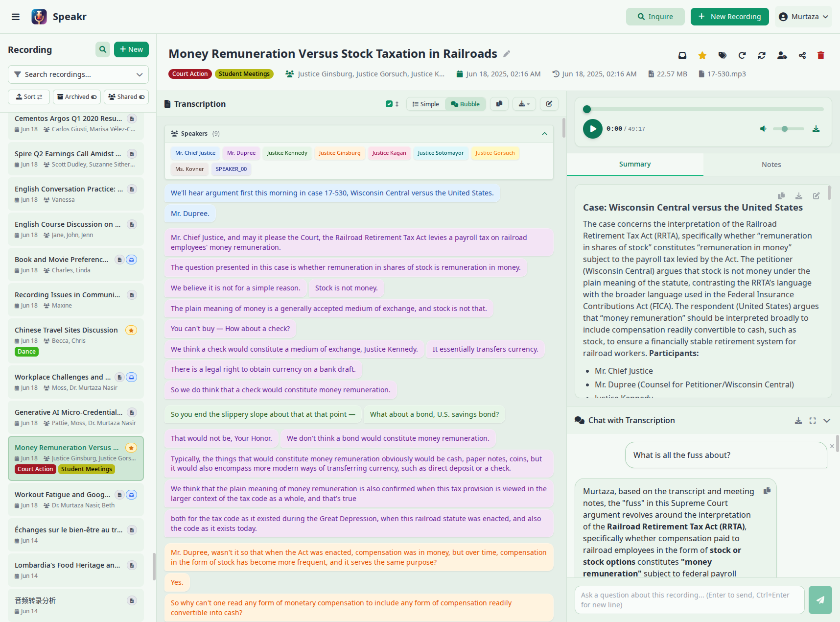Open the Sort options dropdown
The height and width of the screenshot is (622, 840).
pyautogui.click(x=28, y=96)
